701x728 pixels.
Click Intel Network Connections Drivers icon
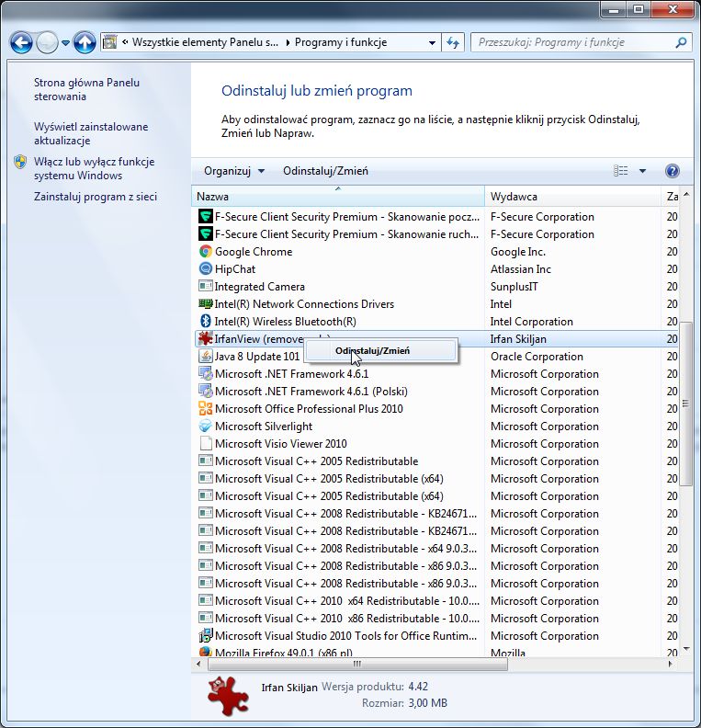206,303
